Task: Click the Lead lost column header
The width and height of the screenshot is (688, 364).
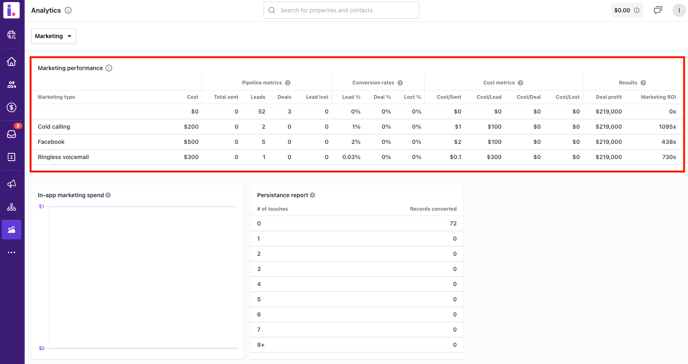Action: coord(317,97)
